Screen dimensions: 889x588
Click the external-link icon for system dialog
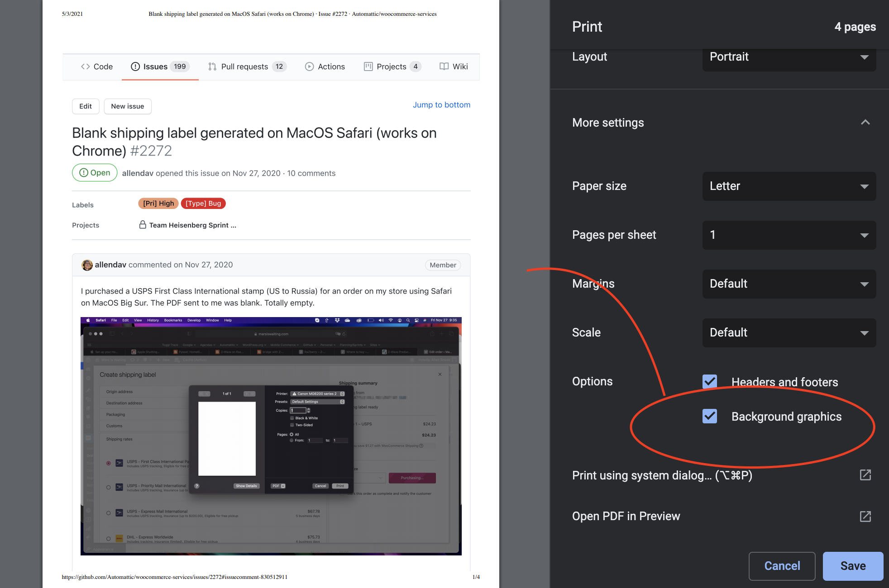coord(865,475)
